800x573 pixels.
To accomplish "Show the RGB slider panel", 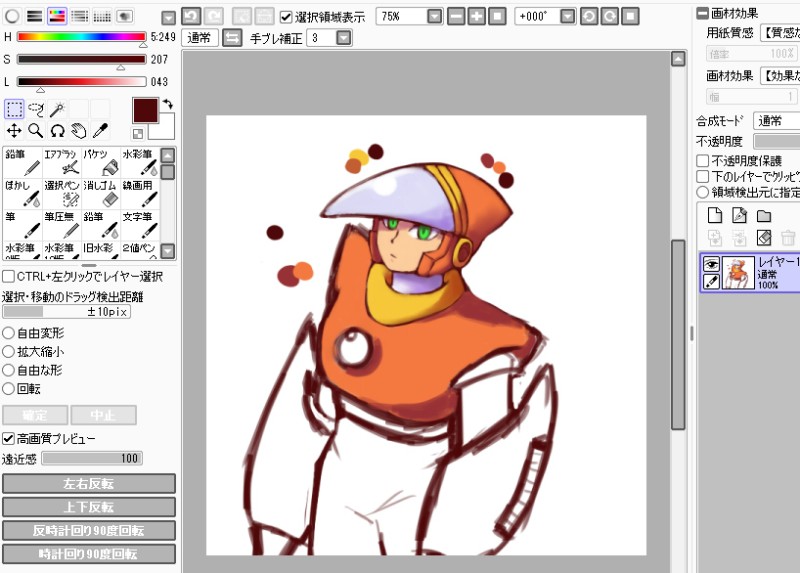I will click(x=35, y=16).
